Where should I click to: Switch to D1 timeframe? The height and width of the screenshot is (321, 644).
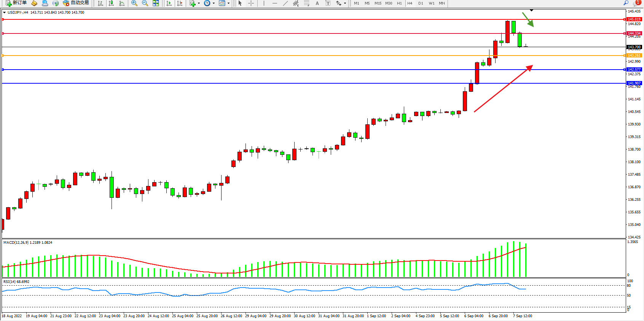click(x=421, y=3)
